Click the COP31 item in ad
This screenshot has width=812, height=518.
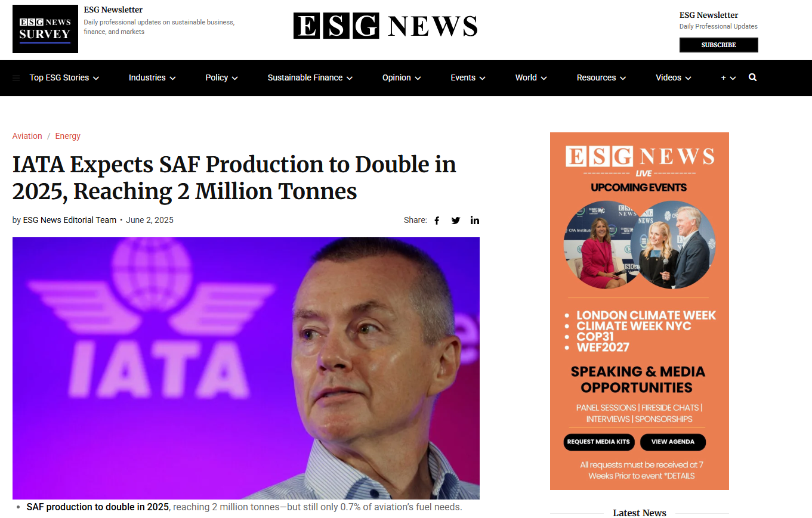[x=595, y=336]
